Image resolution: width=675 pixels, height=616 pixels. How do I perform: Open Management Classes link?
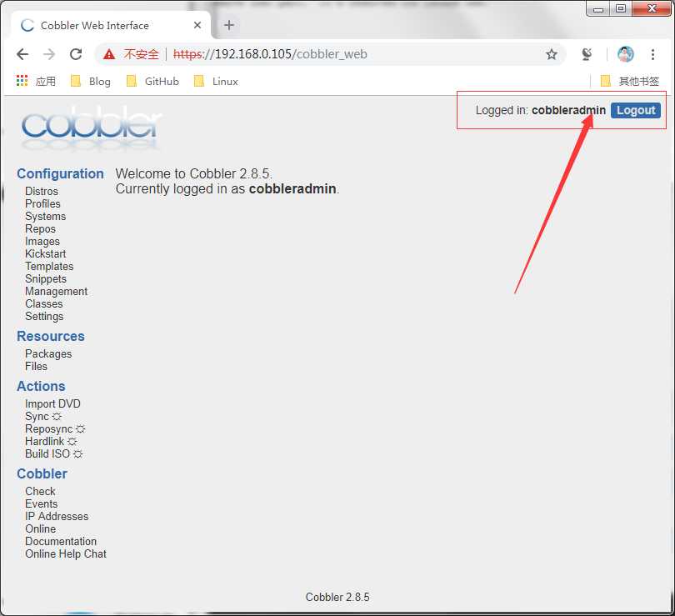coord(56,298)
